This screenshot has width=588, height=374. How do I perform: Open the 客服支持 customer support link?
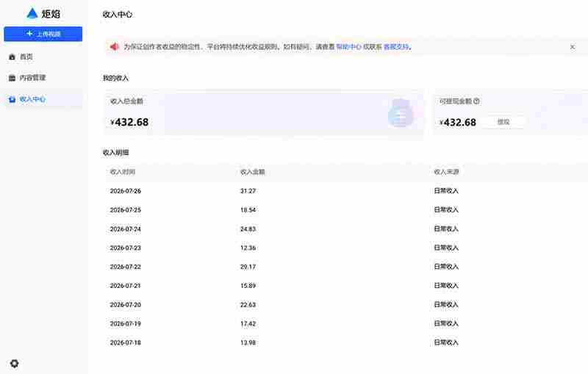click(x=396, y=47)
